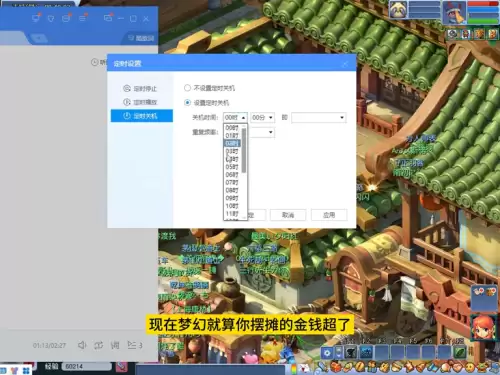
Task: Click the 应用 apply button
Action: pos(329,215)
